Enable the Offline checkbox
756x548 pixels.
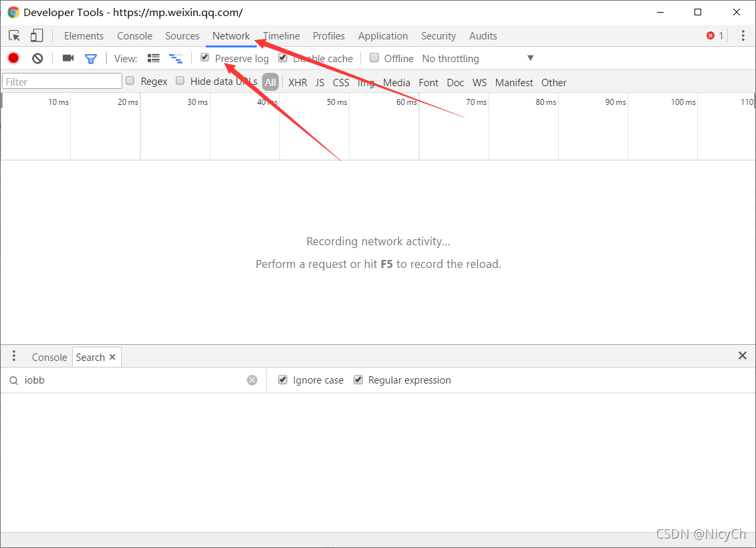pyautogui.click(x=374, y=58)
